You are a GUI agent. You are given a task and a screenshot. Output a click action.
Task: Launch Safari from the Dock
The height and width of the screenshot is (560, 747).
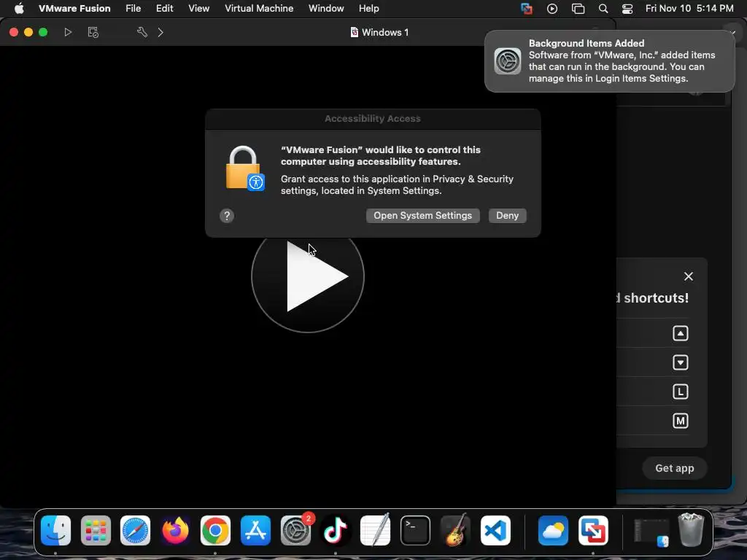click(135, 531)
